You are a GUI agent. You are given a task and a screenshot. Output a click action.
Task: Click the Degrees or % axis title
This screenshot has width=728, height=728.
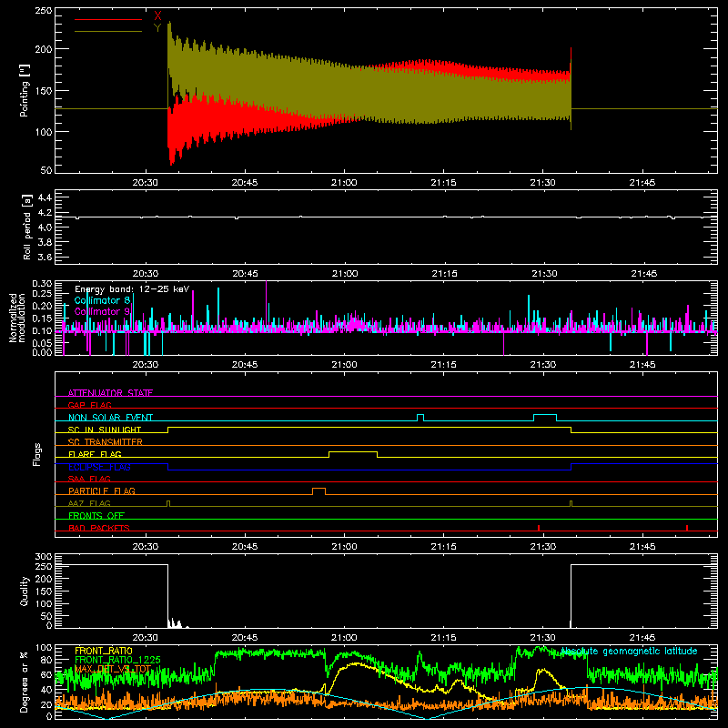(x=24, y=682)
